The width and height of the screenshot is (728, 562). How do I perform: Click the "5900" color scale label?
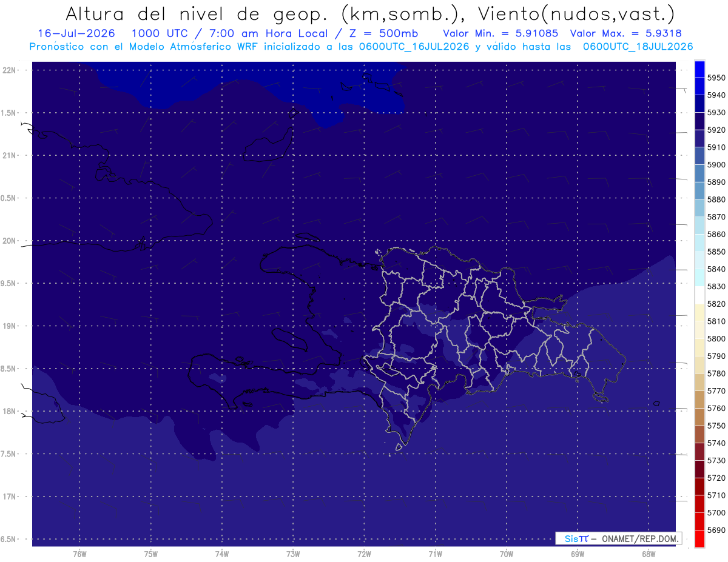click(x=716, y=165)
